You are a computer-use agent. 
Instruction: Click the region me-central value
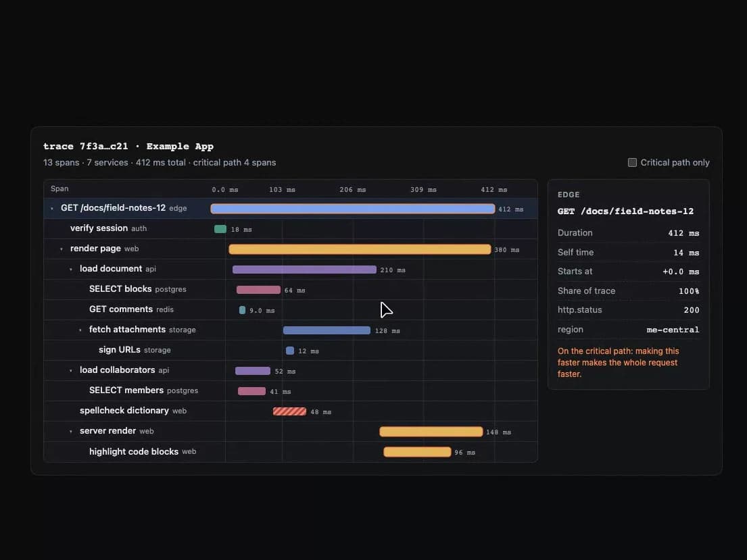click(x=673, y=330)
